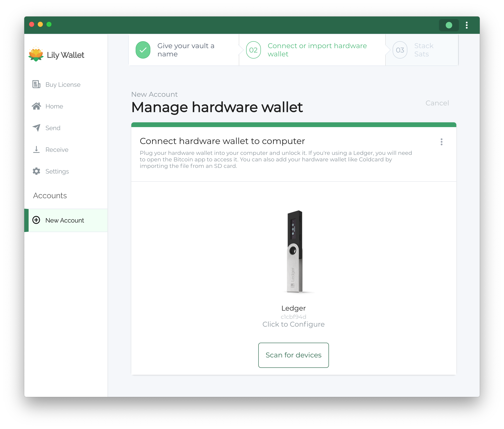Click Cancel to exit new account setup
Screen dimensions: 504x429
[x=437, y=103]
